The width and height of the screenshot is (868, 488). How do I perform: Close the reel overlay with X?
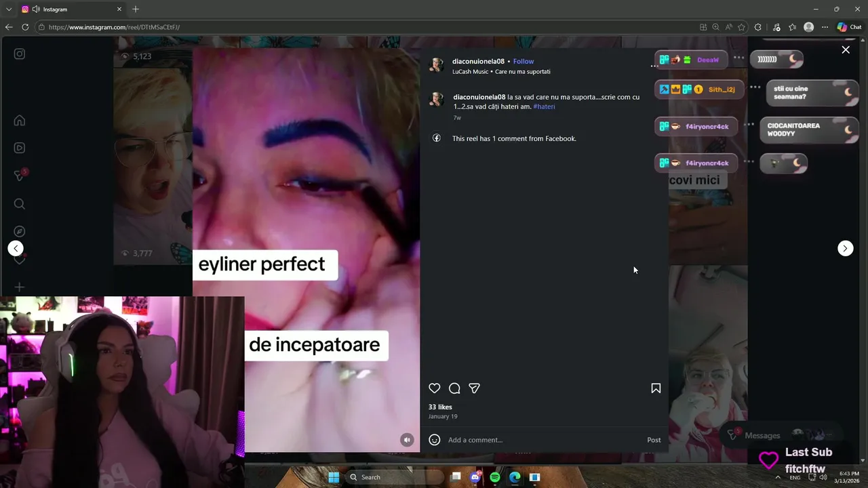pos(846,49)
